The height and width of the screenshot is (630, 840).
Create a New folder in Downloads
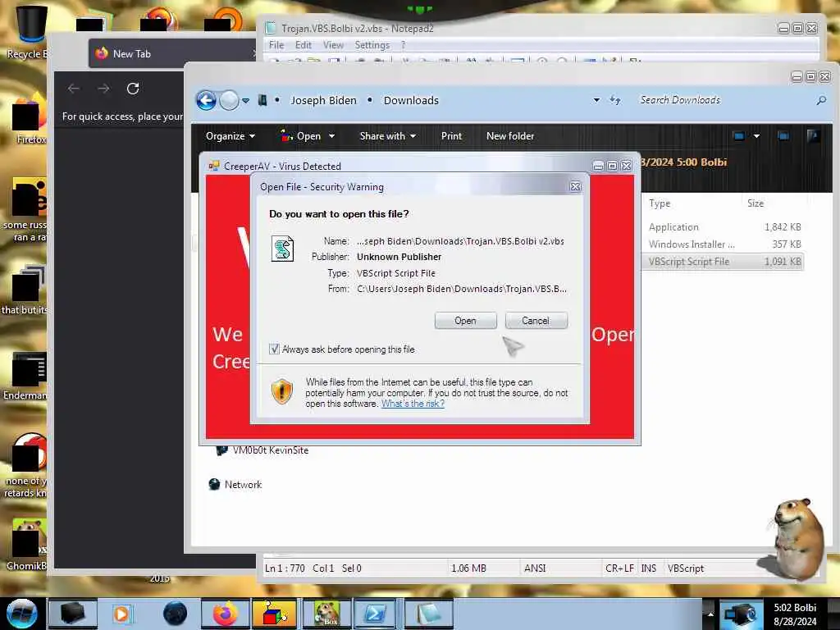tap(510, 136)
